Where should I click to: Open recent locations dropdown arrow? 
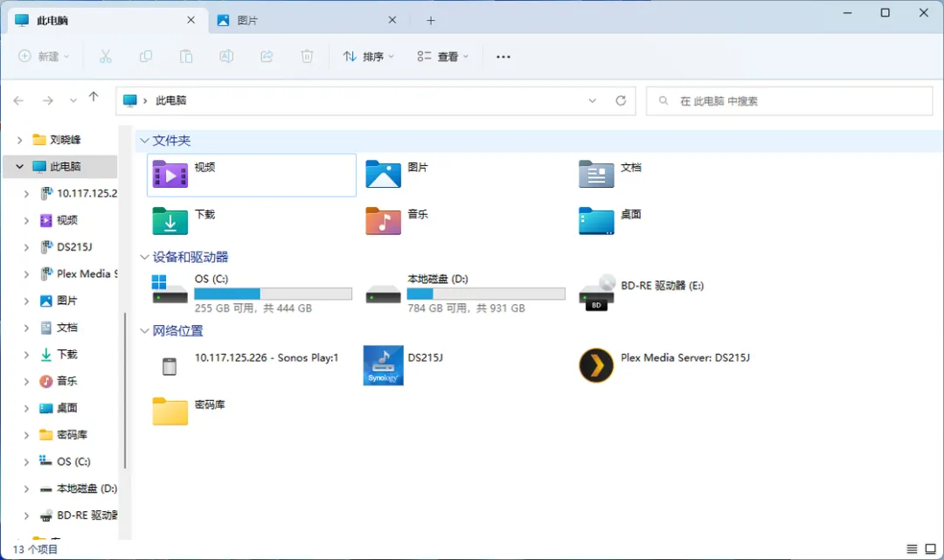click(73, 100)
